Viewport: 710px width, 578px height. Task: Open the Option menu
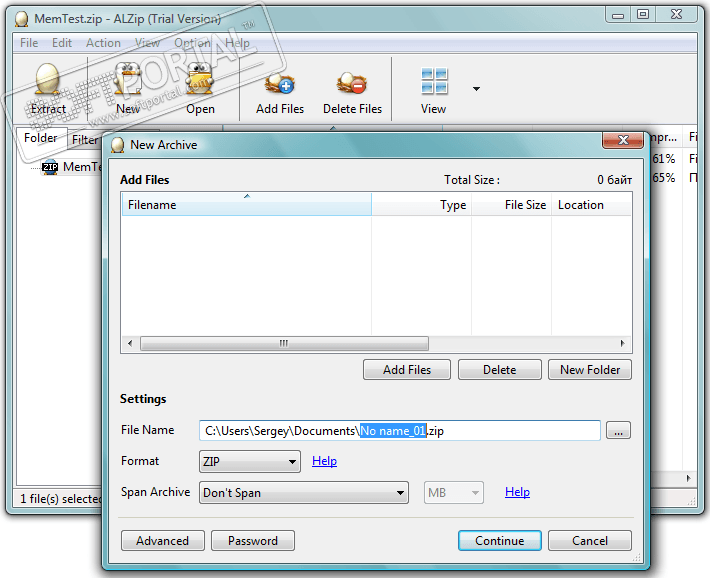coord(192,43)
